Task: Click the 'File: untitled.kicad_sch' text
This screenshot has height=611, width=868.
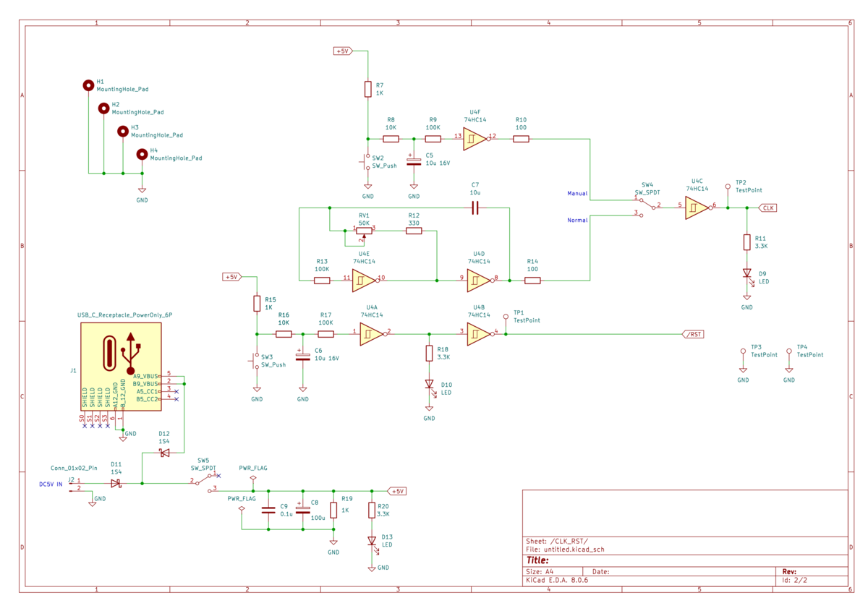Action: pos(565,550)
